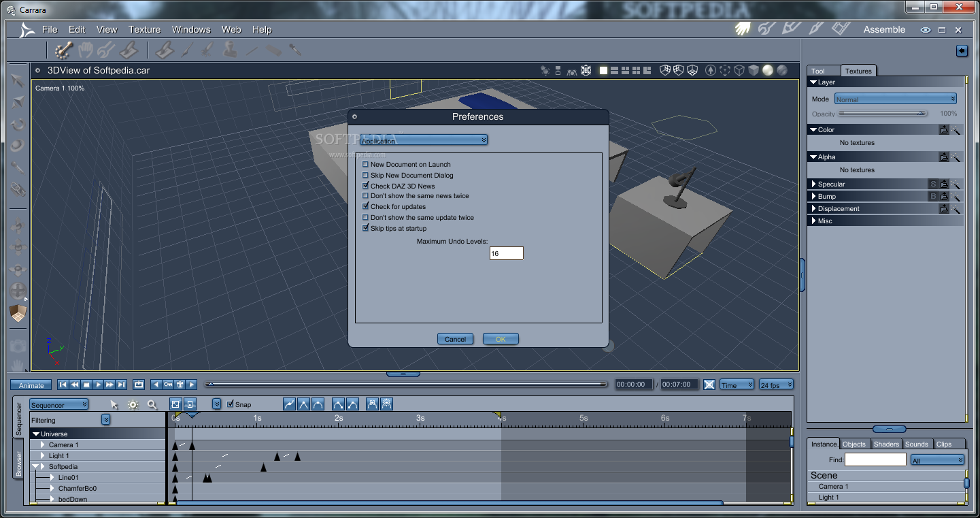Uncheck Skip tips at startup
980x518 pixels.
point(366,228)
